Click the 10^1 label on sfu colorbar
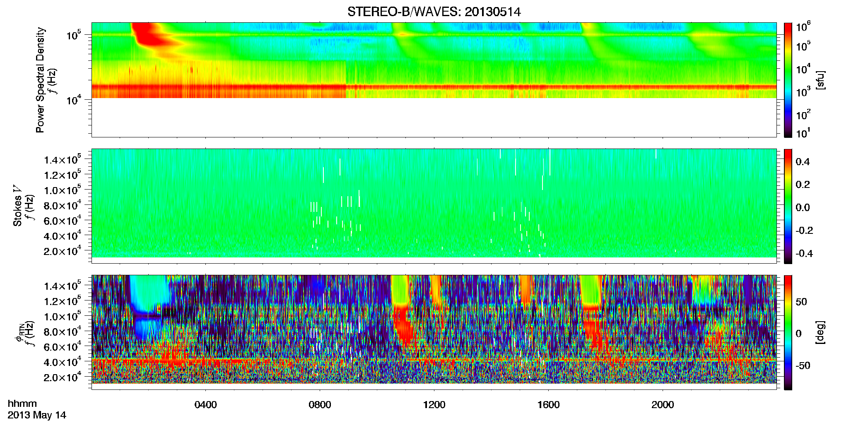 point(803,133)
